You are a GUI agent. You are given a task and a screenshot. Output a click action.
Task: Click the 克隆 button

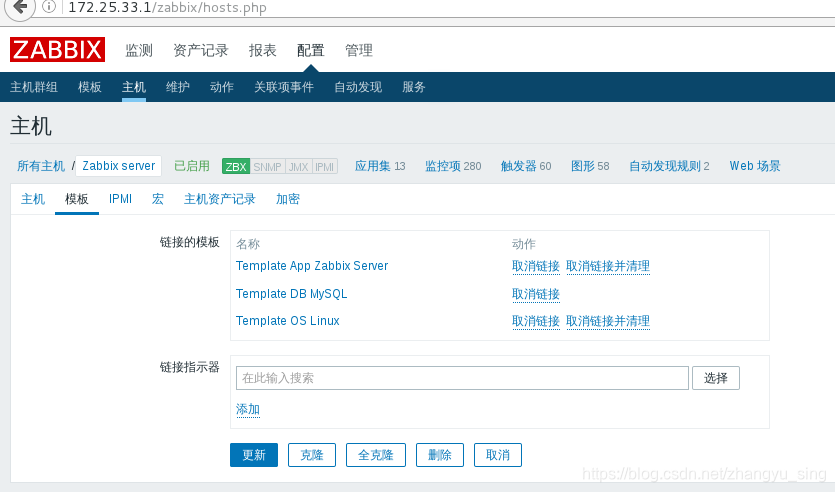(312, 455)
